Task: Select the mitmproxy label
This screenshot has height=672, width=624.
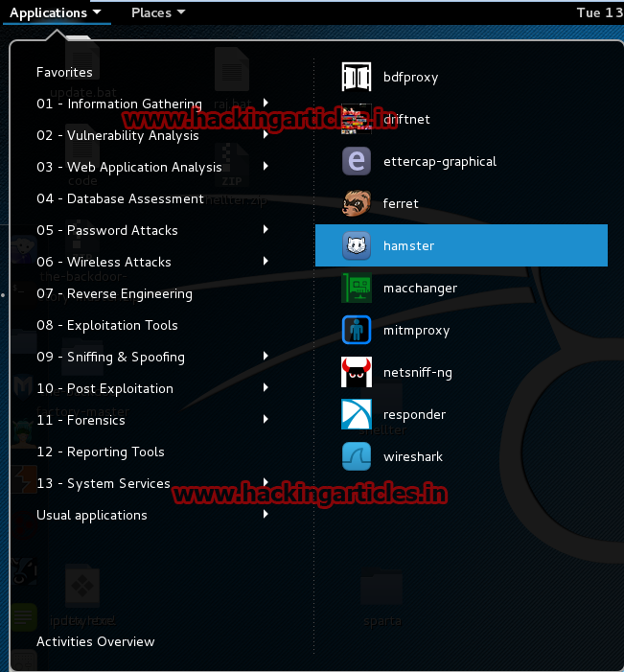Action: 416,331
